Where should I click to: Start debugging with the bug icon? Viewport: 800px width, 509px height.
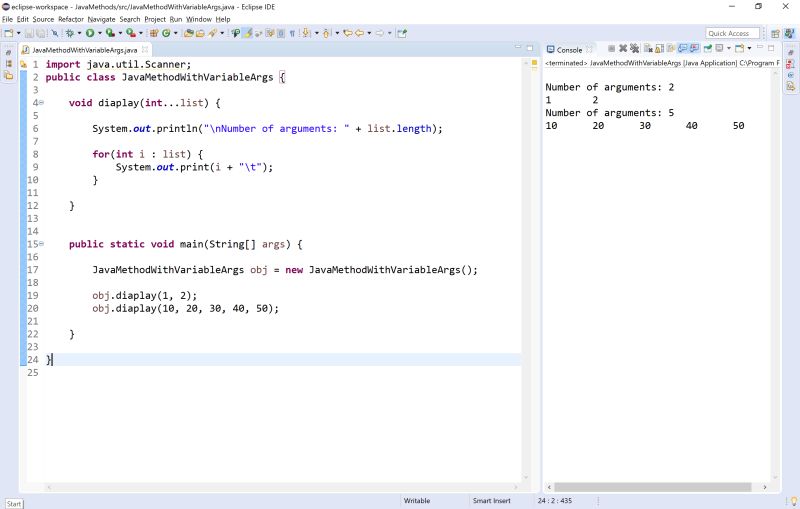pos(70,33)
